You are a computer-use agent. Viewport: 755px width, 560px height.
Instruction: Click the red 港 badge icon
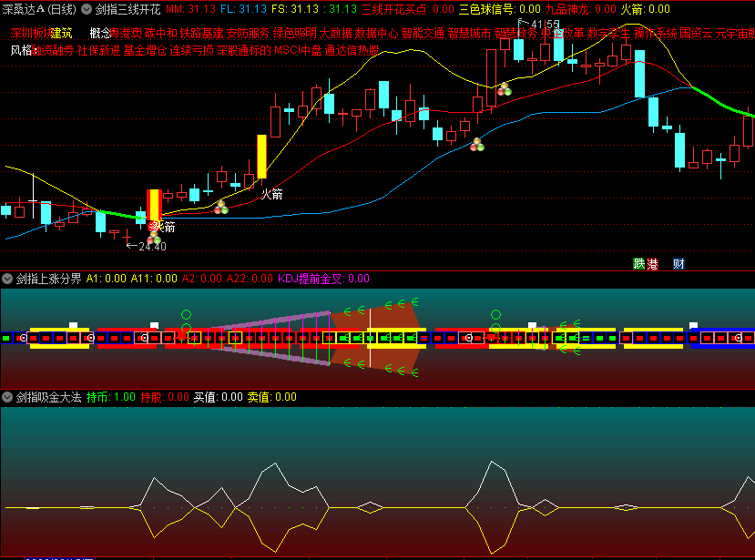pyautogui.click(x=652, y=263)
